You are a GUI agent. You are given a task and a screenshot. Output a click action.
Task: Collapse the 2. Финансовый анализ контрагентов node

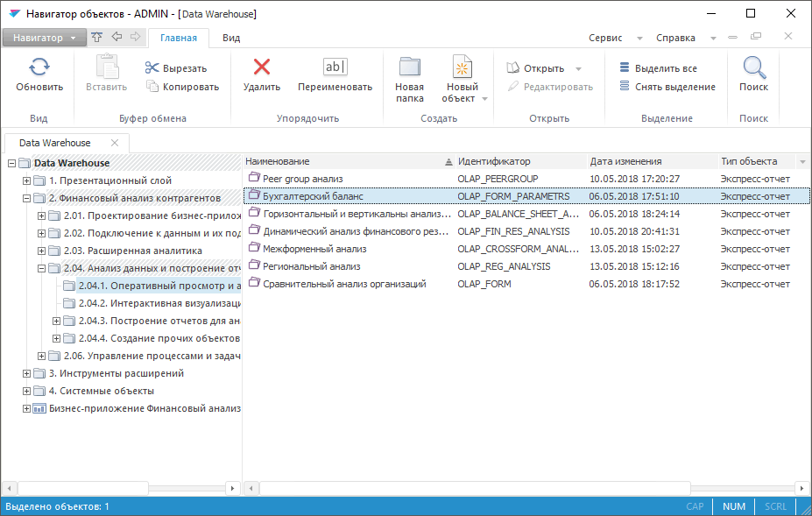tap(26, 198)
